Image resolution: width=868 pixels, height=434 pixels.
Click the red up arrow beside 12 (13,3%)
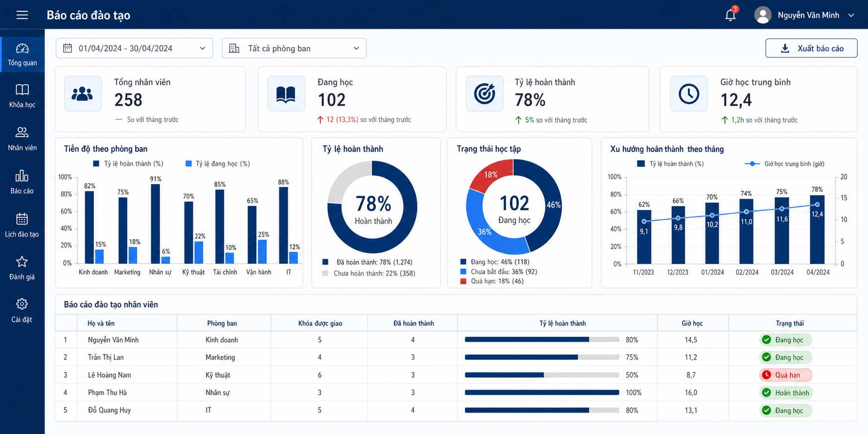[320, 119]
